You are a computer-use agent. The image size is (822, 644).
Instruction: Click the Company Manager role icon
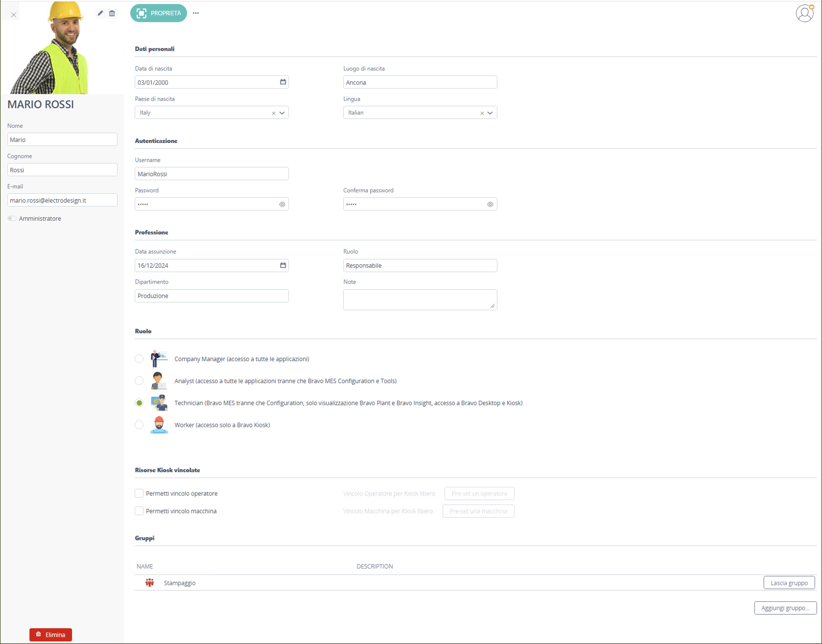159,358
